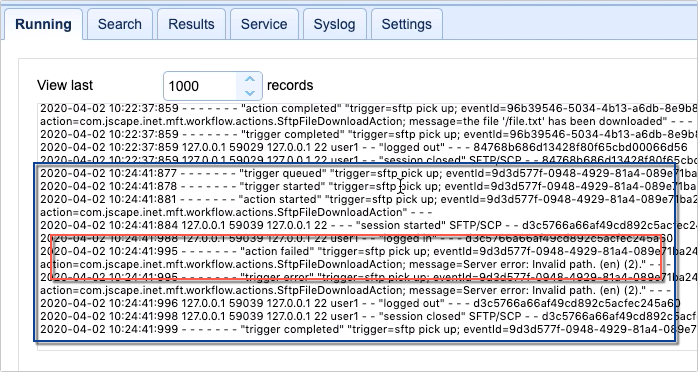This screenshot has width=698, height=372.
Task: Click the 10:22:37:859 "logged out" log line
Action: pyautogui.click(x=363, y=147)
